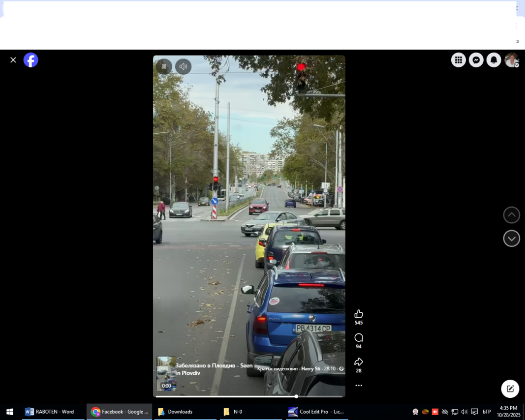Image resolution: width=525 pixels, height=420 pixels.
Task: Open the three-dots more options menu
Action: coord(359,386)
